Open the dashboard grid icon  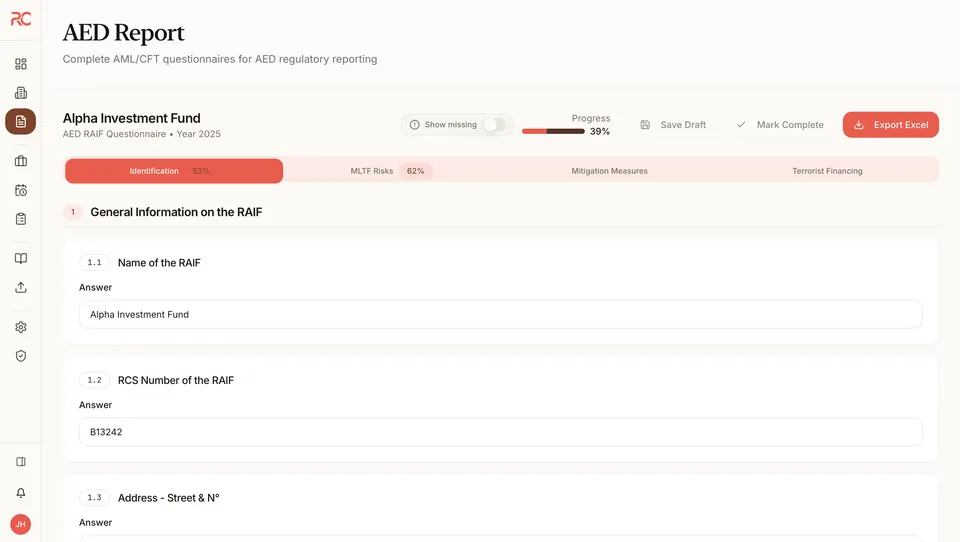(21, 64)
